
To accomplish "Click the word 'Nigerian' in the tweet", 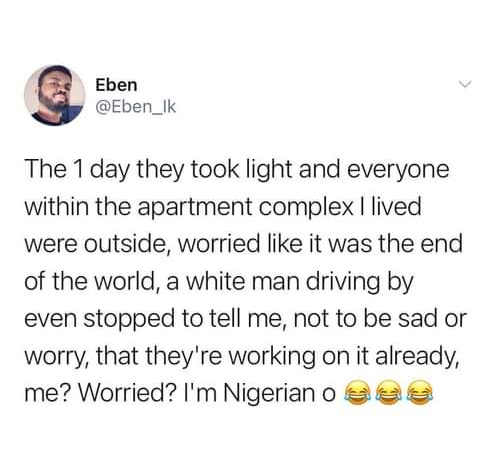I will pos(269,394).
